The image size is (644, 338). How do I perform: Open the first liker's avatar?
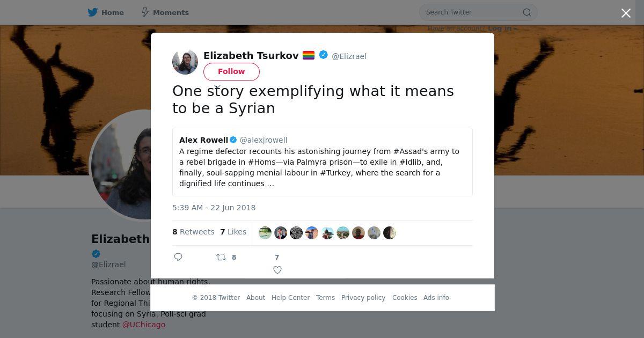click(x=265, y=233)
